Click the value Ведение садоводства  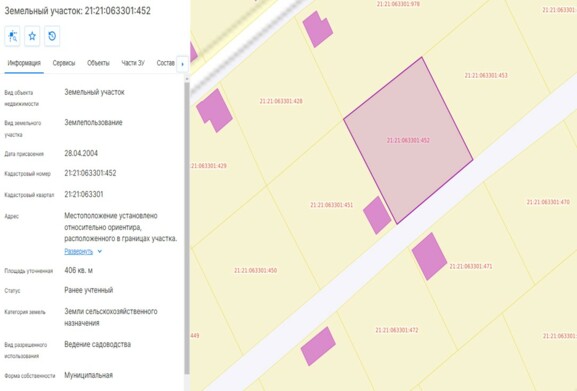tap(98, 345)
